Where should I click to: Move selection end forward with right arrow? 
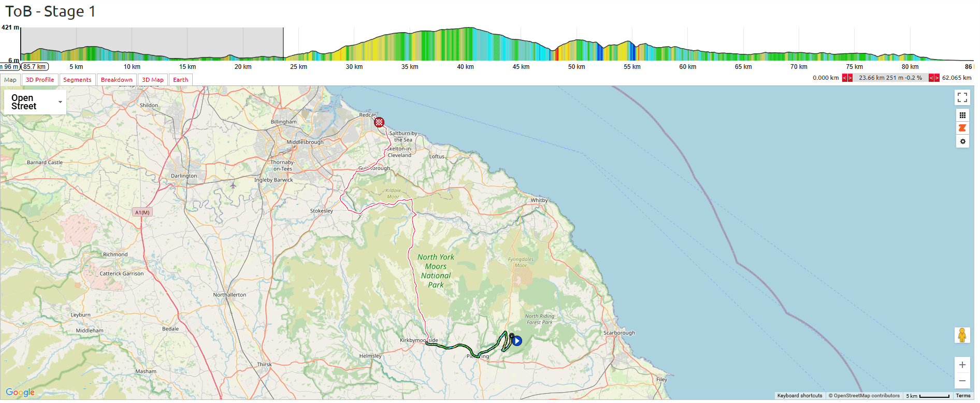(x=936, y=78)
